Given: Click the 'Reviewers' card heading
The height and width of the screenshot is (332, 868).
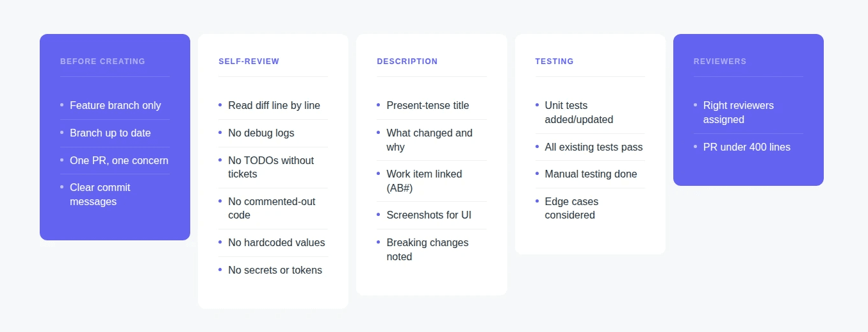Looking at the screenshot, I should click(720, 62).
